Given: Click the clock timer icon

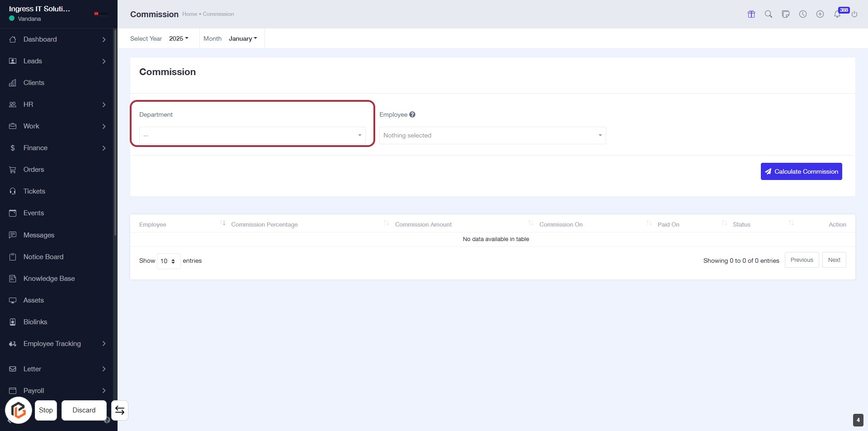Looking at the screenshot, I should (x=802, y=14).
